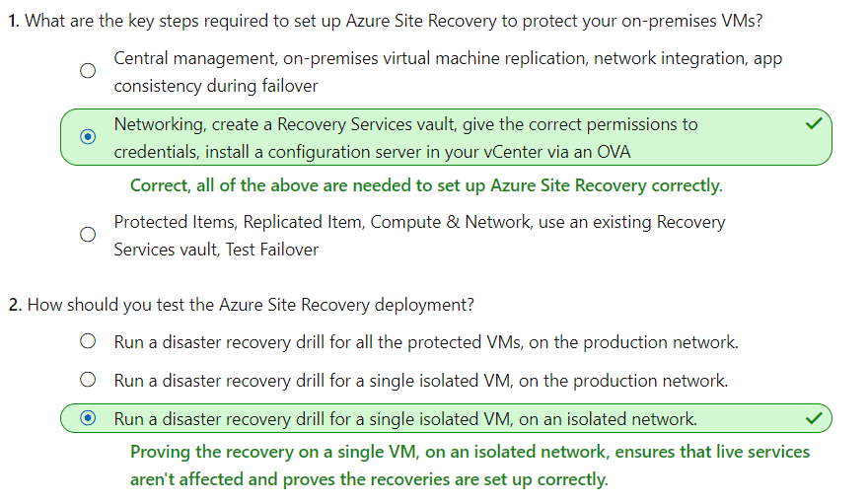Choose radio for single VM on production network

(88, 380)
